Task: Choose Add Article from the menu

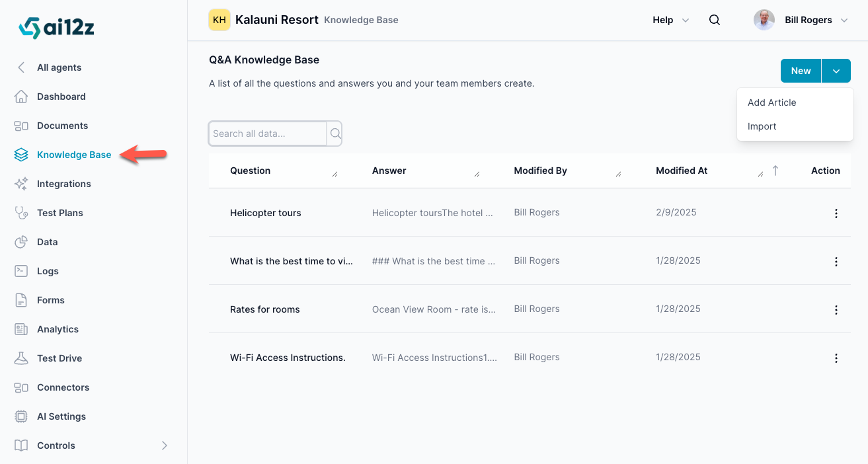Action: click(771, 102)
